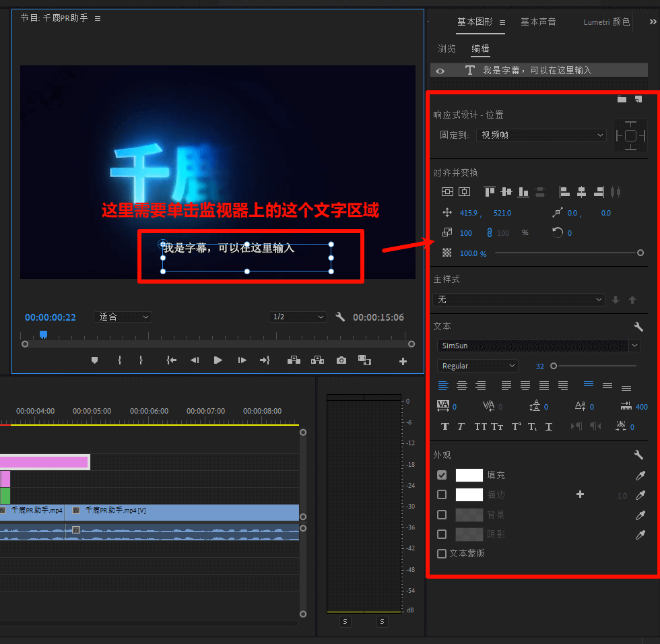
Task: Select the Lift icon in the Program Monitor
Action: [294, 360]
